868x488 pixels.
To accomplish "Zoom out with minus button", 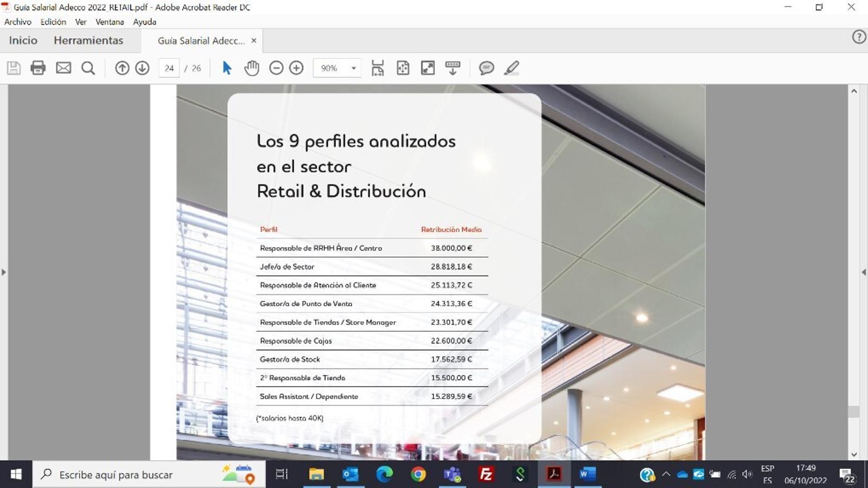I will coord(276,68).
